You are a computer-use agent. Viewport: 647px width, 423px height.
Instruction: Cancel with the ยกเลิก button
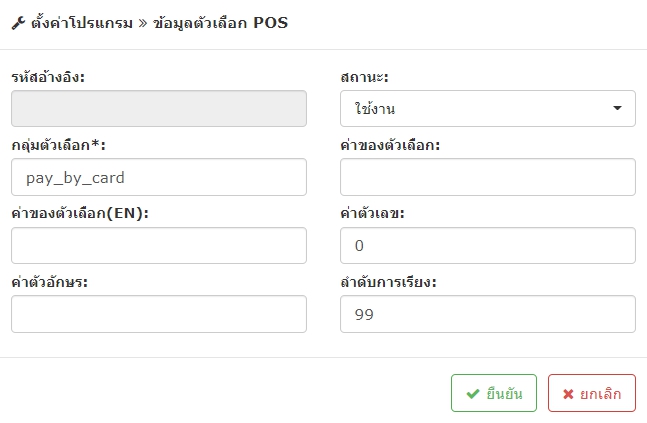[592, 393]
